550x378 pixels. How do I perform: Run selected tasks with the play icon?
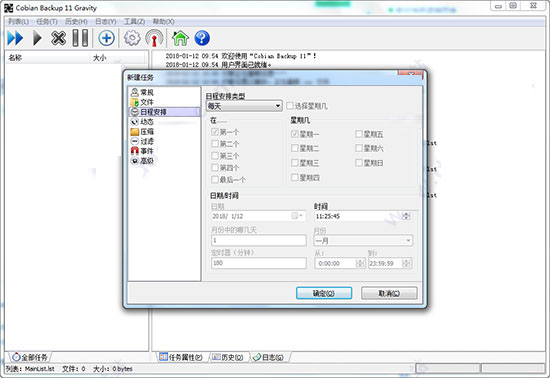pos(37,38)
